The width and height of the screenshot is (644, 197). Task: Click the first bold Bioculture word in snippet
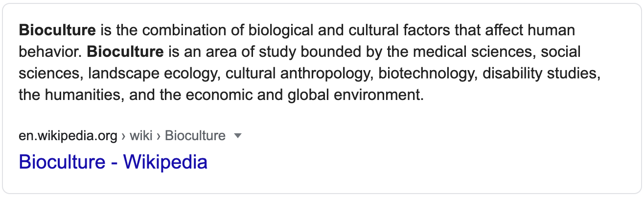(x=57, y=30)
